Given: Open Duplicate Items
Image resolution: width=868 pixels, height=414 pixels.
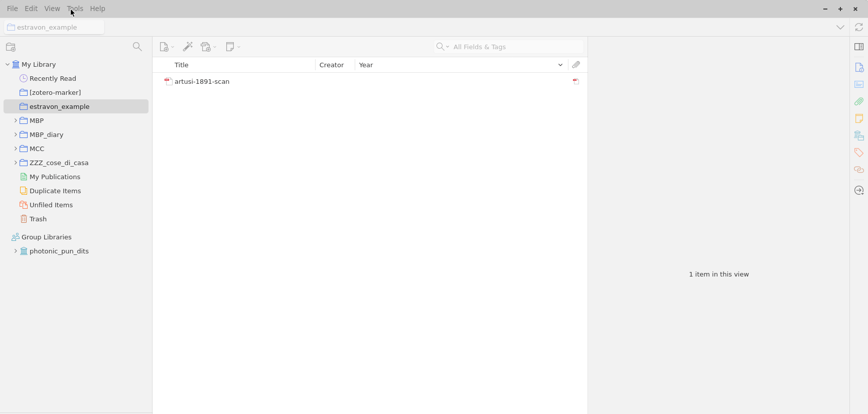Looking at the screenshot, I should click(55, 191).
